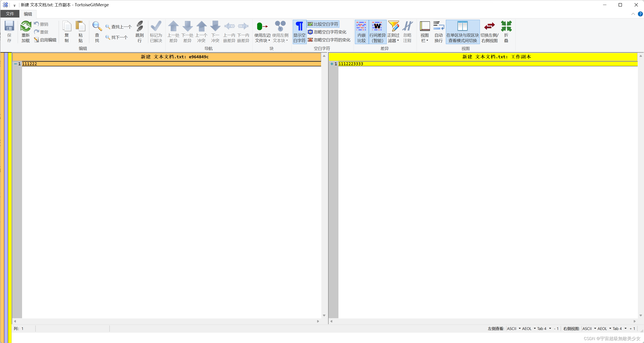The height and width of the screenshot is (343, 644).
Task: Undo via the 撤销 button
Action: [41, 24]
